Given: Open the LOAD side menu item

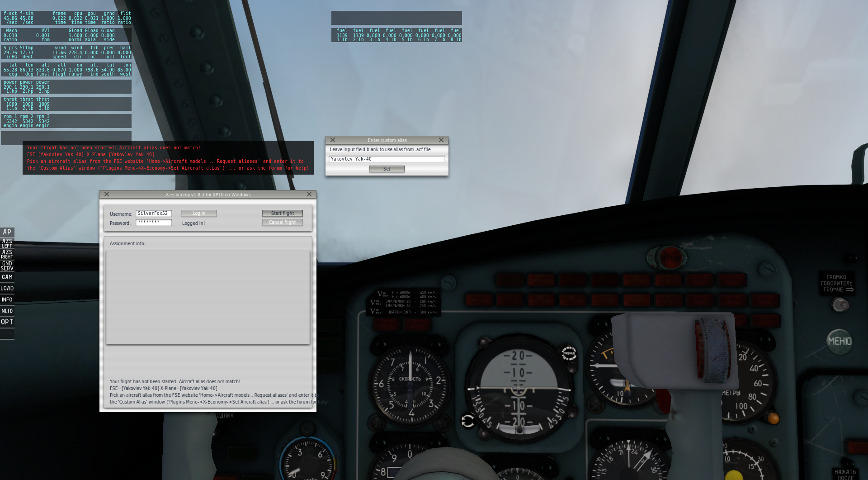Looking at the screenshot, I should pos(7,288).
